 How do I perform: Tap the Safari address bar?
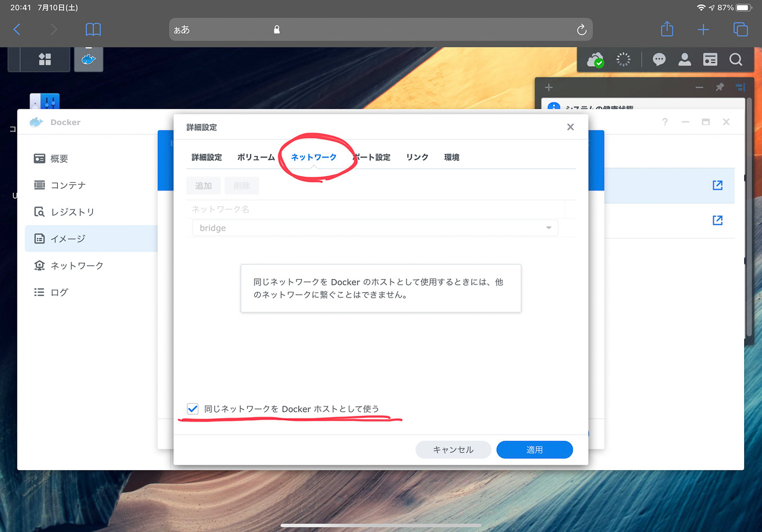click(380, 30)
